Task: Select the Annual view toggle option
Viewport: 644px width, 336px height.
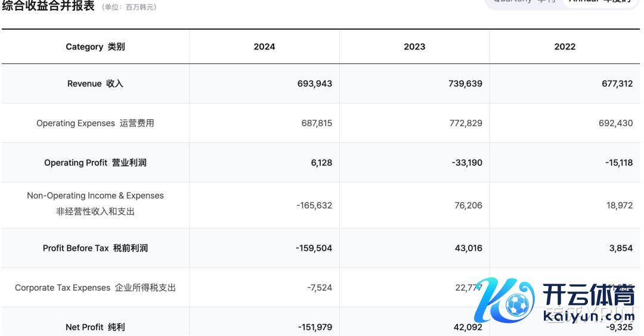Action: pos(599,2)
